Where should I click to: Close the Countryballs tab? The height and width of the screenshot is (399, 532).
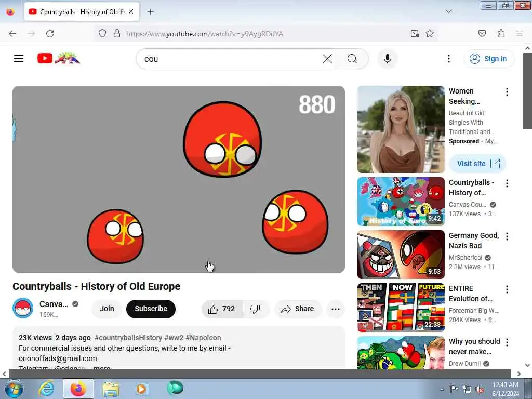point(131,11)
